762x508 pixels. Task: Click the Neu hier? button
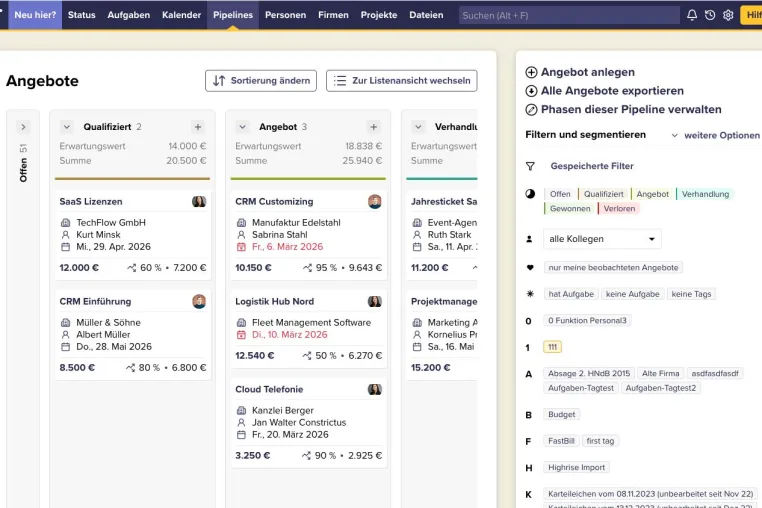click(35, 15)
